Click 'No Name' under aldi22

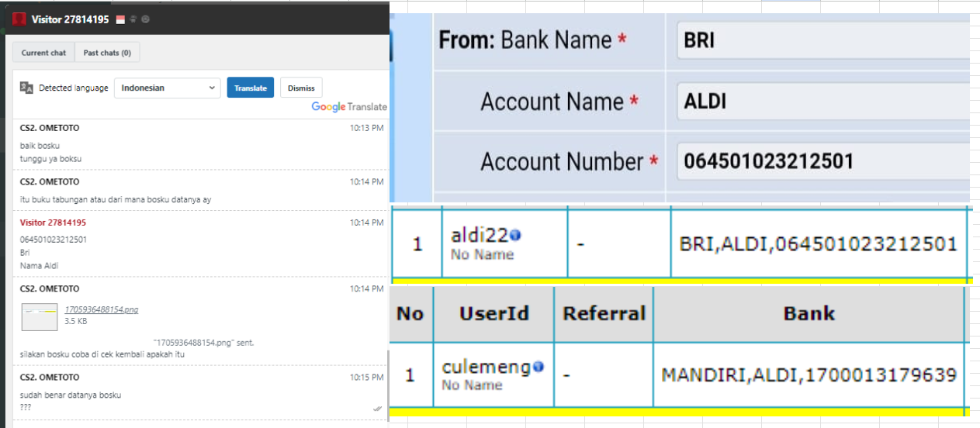[482, 254]
